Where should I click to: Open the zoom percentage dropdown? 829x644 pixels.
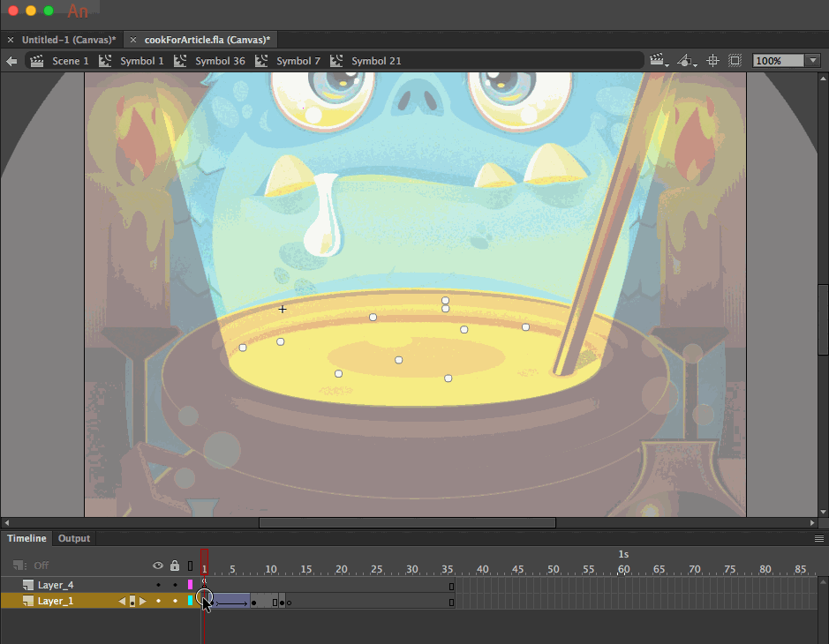pos(812,60)
